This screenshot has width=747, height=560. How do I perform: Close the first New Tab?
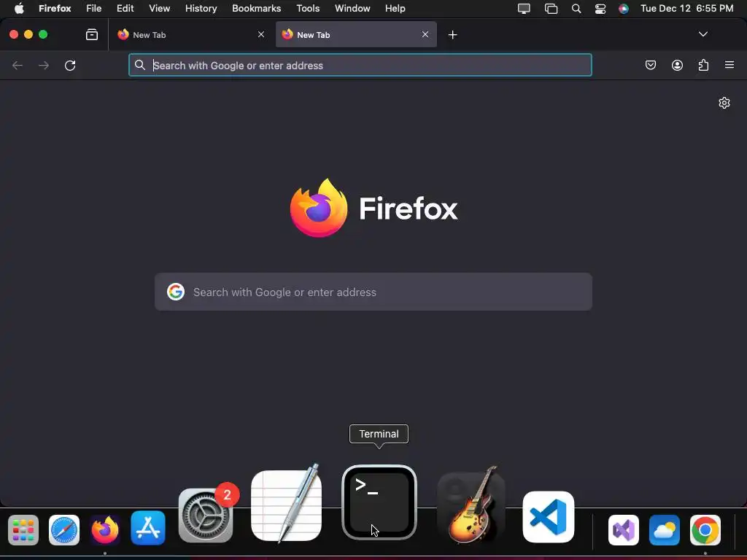[x=261, y=34]
